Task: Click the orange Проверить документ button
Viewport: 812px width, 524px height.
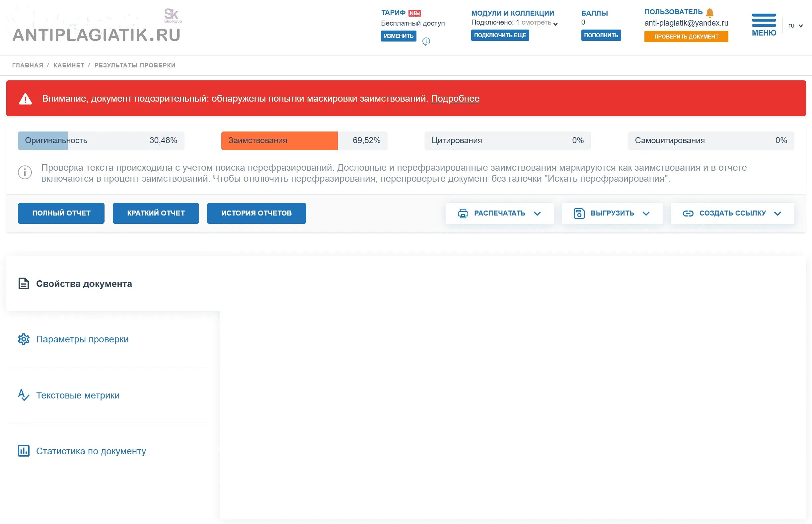Action: (x=686, y=37)
